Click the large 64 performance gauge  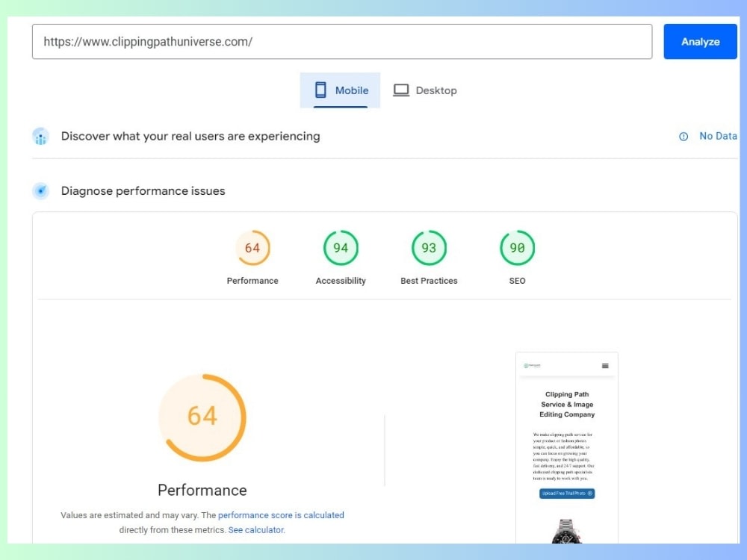(202, 417)
